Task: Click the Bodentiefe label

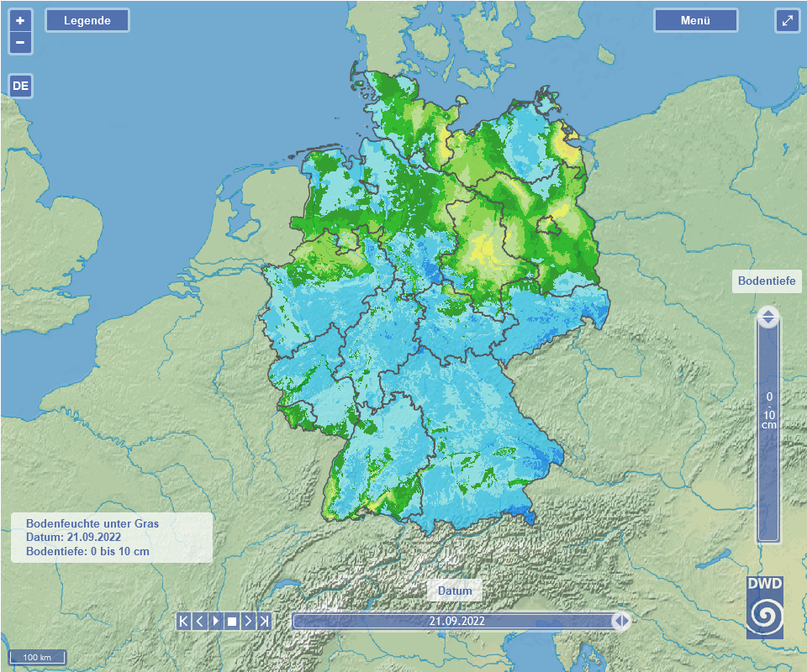Action: tap(766, 281)
